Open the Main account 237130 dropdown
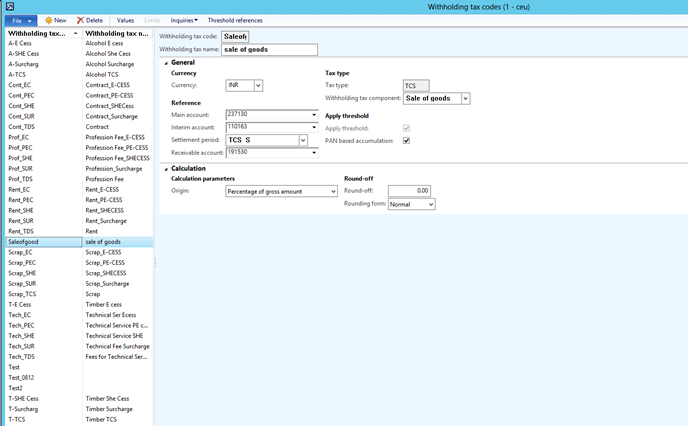688x426 pixels. click(x=314, y=115)
